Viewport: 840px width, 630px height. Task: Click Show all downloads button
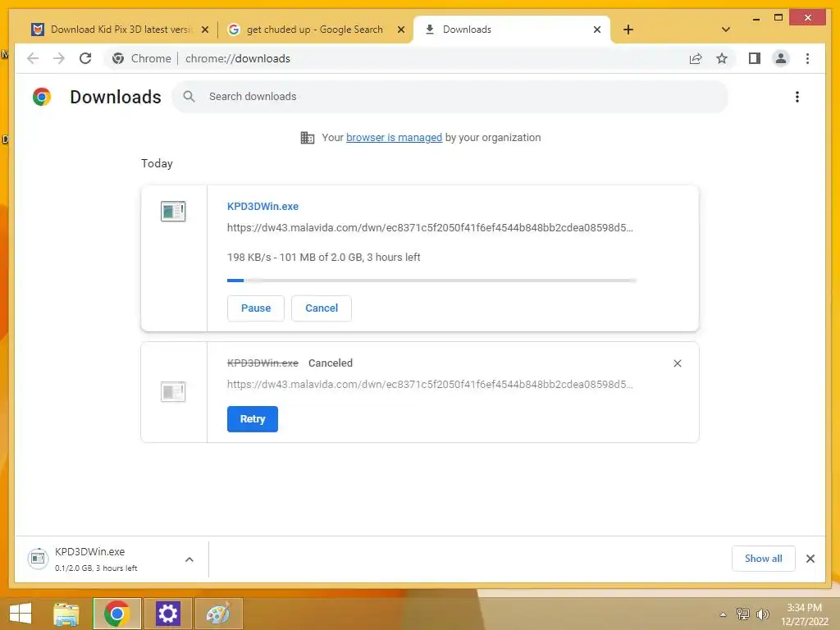[x=764, y=559]
